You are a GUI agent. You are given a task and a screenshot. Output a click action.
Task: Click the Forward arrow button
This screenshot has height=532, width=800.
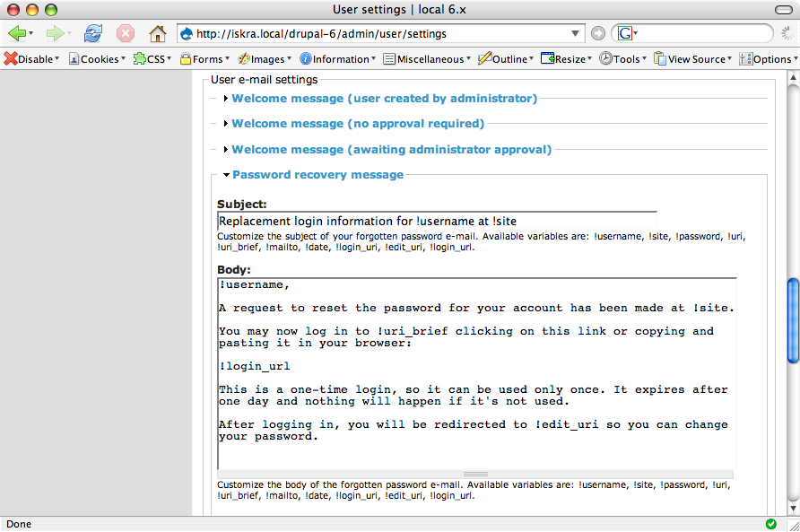point(55,34)
